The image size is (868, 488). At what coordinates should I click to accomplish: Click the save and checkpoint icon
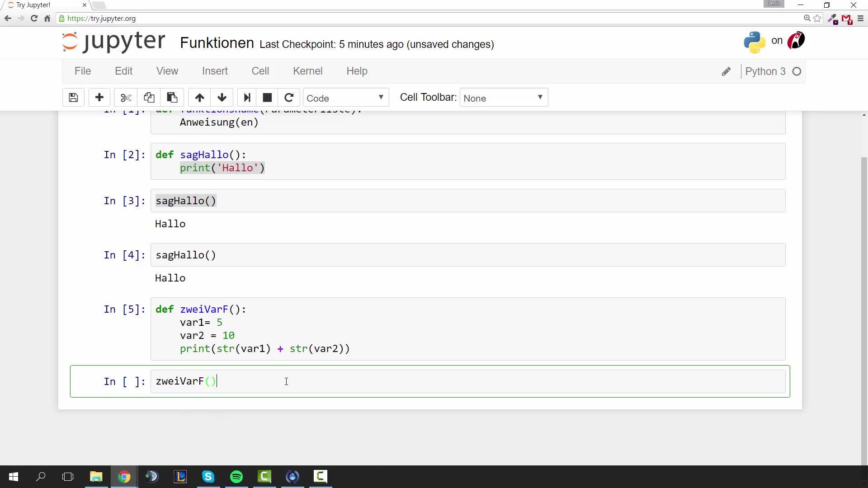(73, 98)
